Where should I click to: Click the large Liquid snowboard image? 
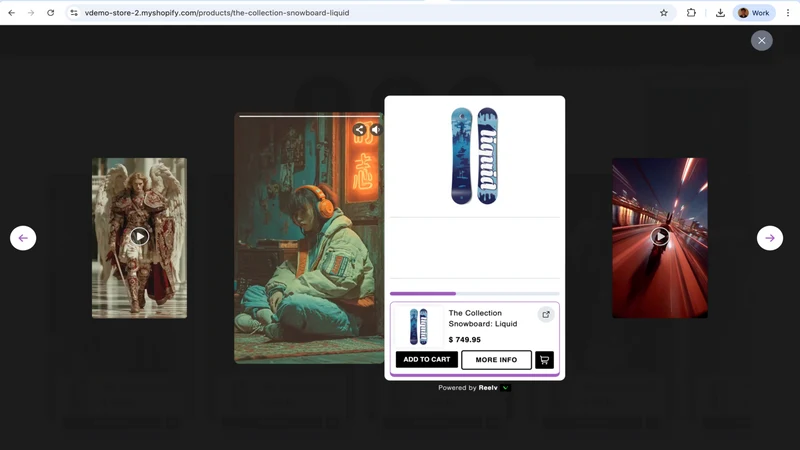(474, 156)
